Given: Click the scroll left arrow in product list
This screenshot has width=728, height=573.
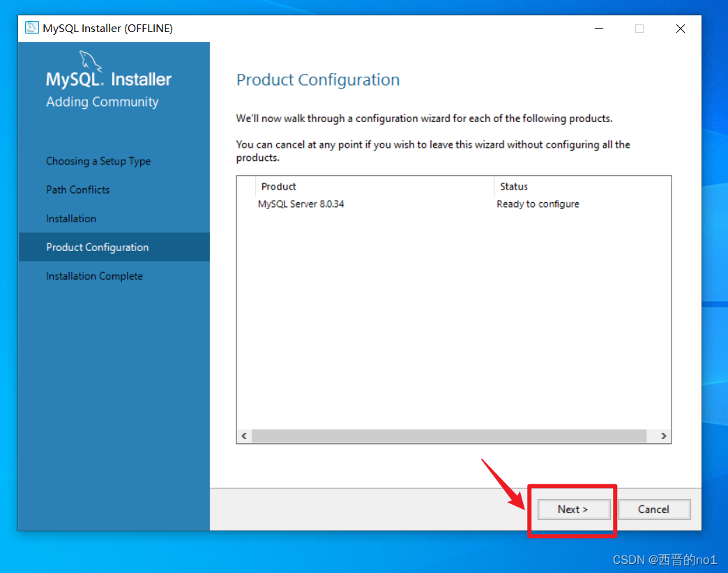Looking at the screenshot, I should coord(244,436).
